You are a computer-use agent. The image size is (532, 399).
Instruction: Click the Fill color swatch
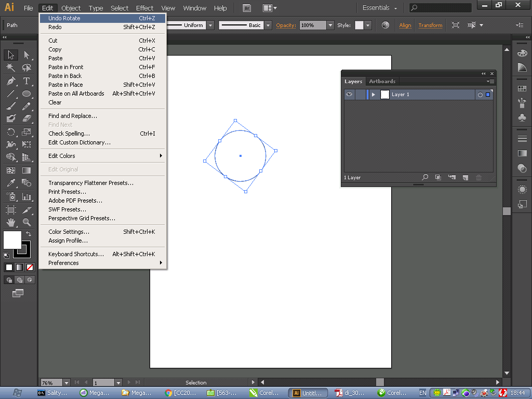point(12,240)
